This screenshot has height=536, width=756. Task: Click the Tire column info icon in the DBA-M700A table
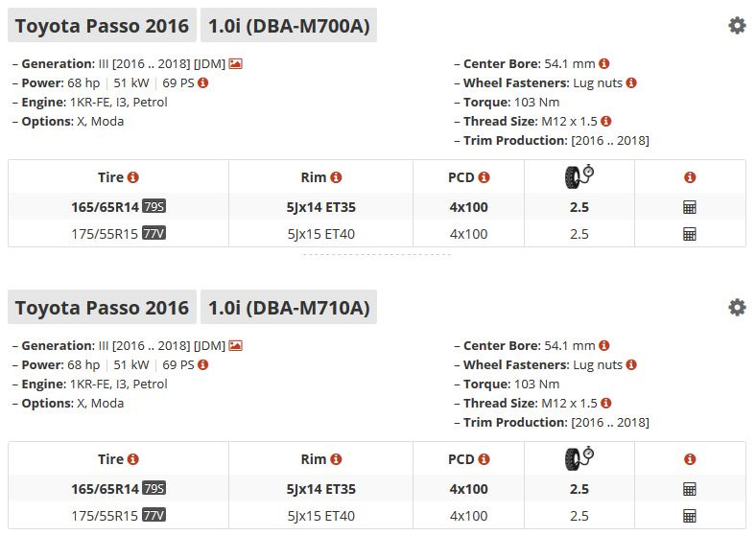coord(133,177)
